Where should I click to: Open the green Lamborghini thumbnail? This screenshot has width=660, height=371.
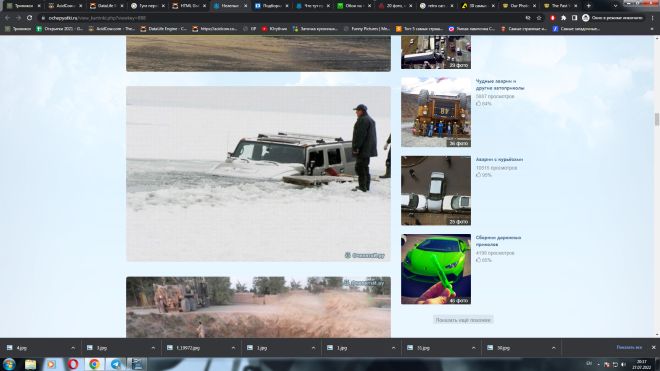pyautogui.click(x=436, y=269)
